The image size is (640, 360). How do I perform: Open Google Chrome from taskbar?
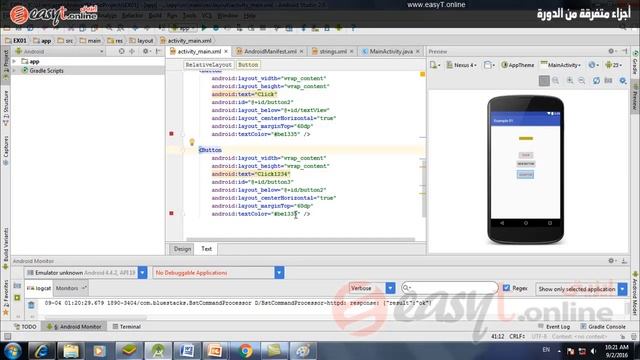[x=246, y=351]
